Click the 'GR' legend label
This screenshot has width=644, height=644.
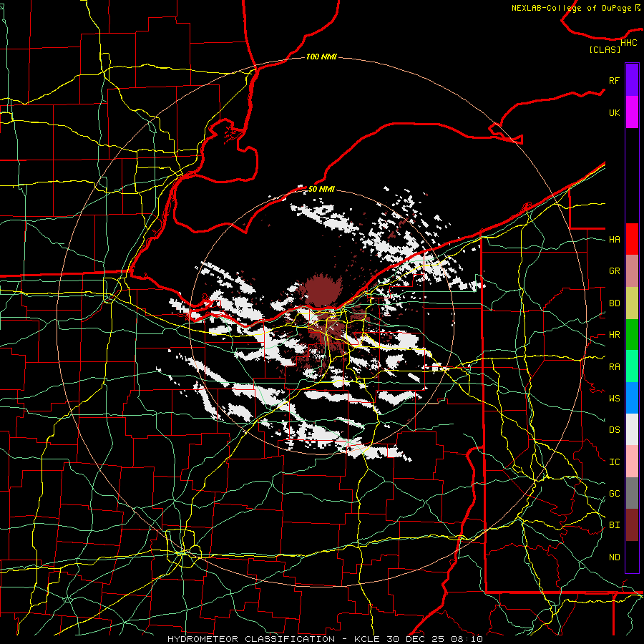pyautogui.click(x=614, y=271)
